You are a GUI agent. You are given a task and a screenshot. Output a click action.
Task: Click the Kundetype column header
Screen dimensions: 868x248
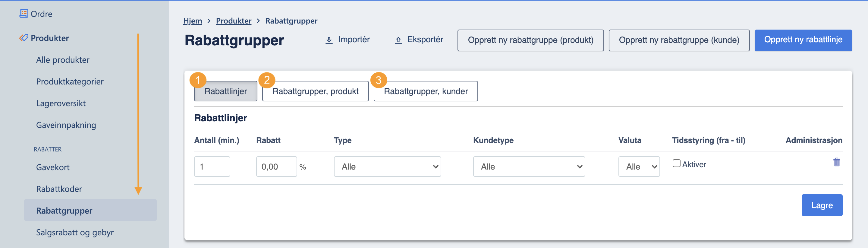(x=493, y=140)
